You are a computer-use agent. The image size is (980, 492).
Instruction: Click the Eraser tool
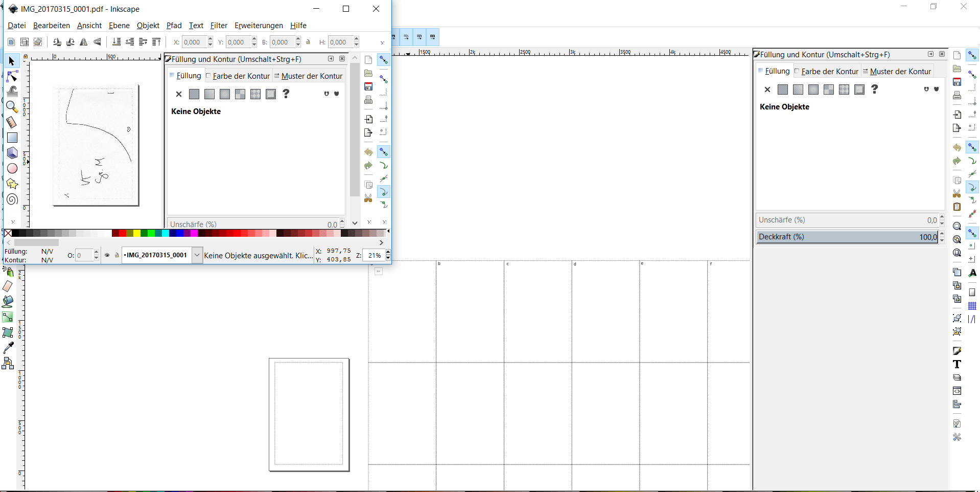pyautogui.click(x=8, y=286)
